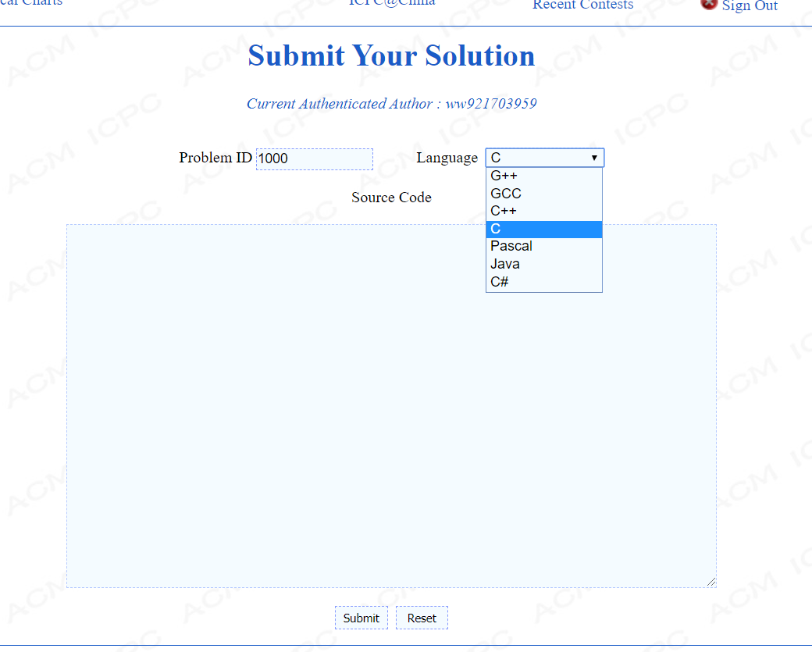Select the highlighted C language option
The image size is (812, 652).
pyautogui.click(x=543, y=229)
